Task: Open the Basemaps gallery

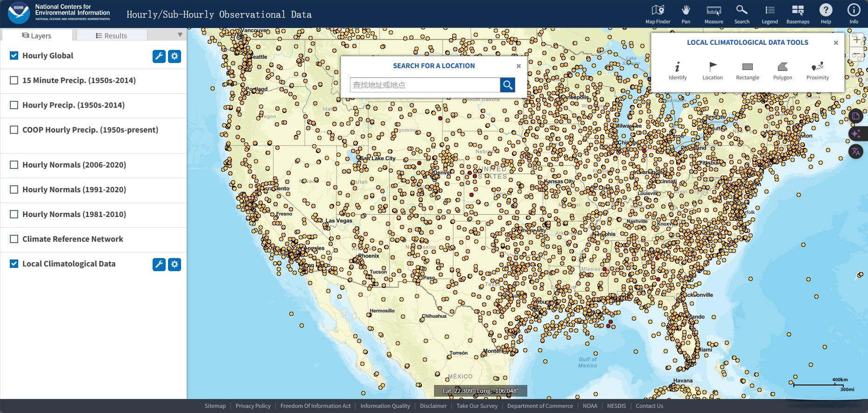Action: coord(798,14)
